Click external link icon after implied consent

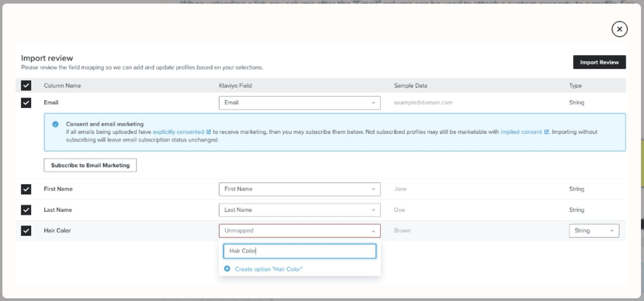pyautogui.click(x=546, y=132)
